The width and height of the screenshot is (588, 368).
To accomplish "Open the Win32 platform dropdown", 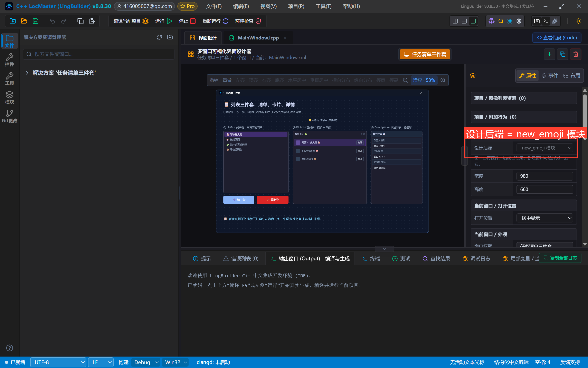I will click(x=176, y=362).
